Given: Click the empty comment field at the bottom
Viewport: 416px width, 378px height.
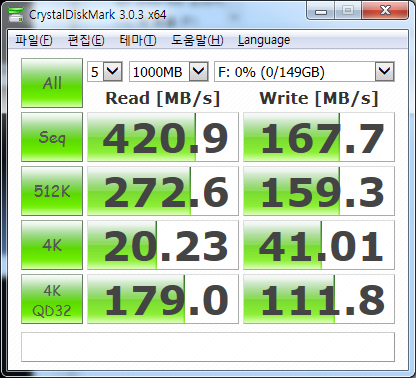Looking at the screenshot, I should 208,347.
